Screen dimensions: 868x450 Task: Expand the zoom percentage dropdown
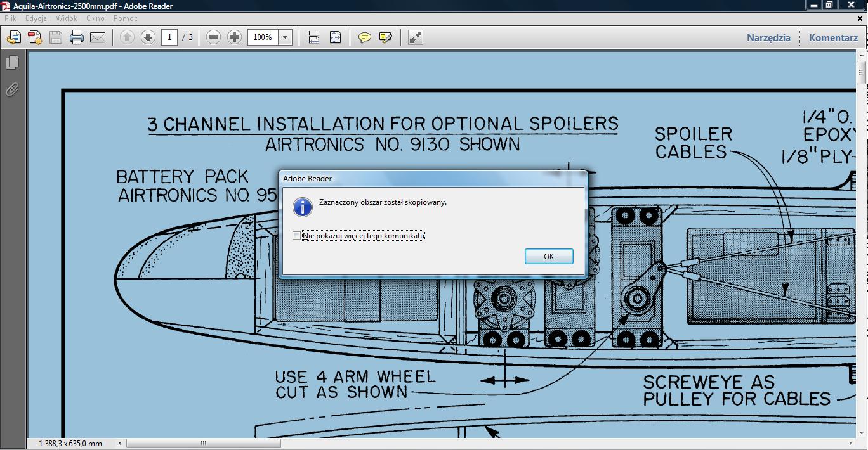286,37
